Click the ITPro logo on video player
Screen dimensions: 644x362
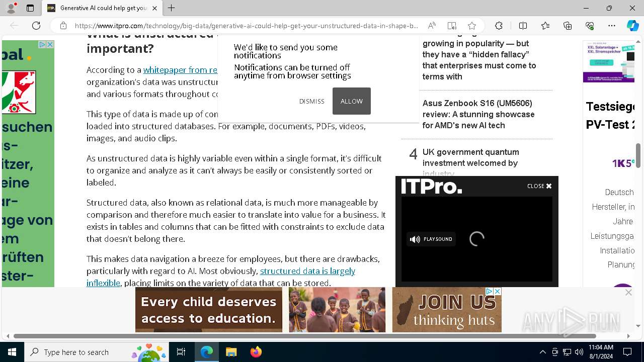pyautogui.click(x=431, y=187)
